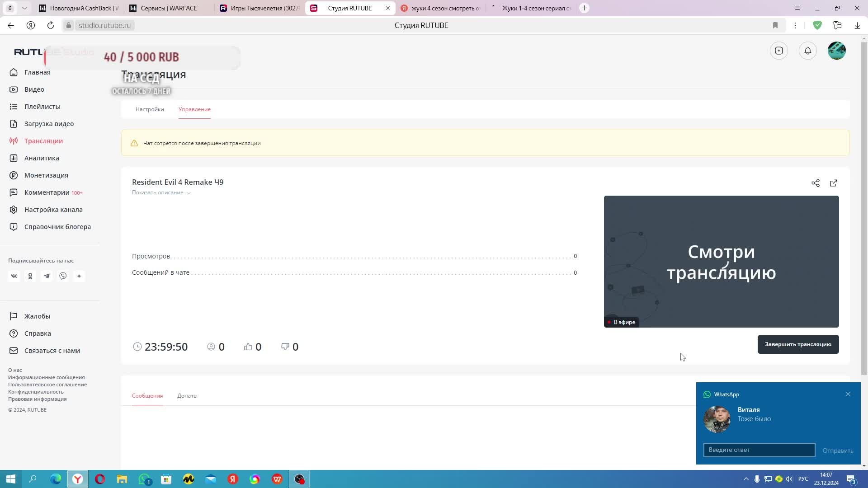Go back in the browser
Image resolution: width=868 pixels, height=488 pixels.
tap(11, 25)
